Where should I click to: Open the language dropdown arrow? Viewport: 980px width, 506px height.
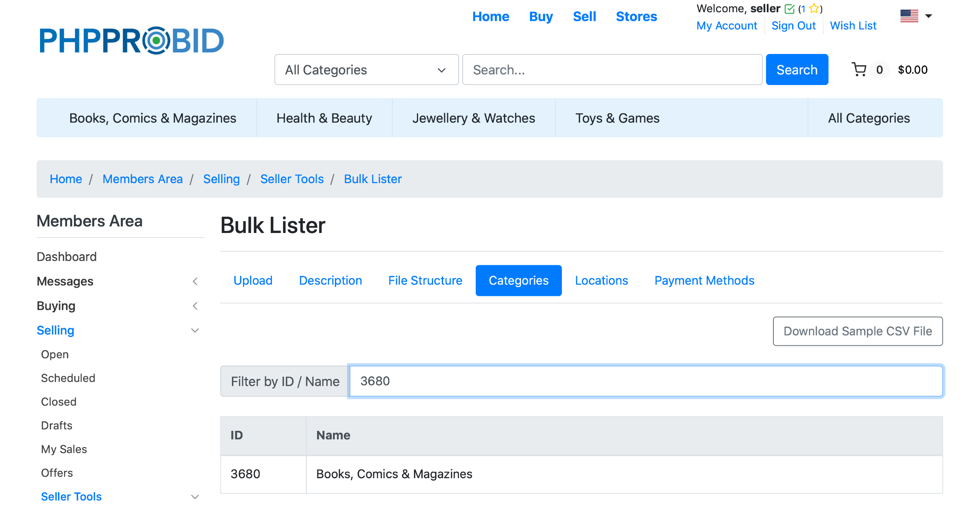tap(929, 16)
